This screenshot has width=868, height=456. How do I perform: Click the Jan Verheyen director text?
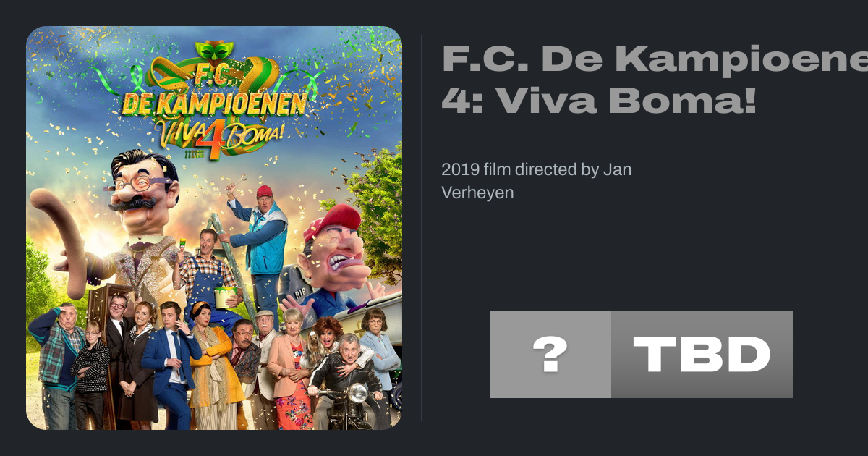(536, 182)
